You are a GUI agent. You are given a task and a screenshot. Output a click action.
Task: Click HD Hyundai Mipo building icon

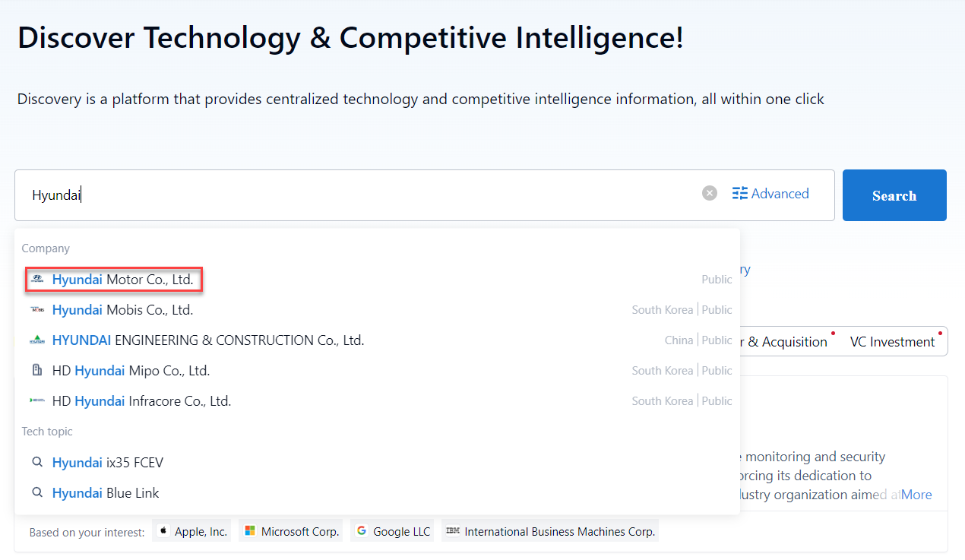coord(37,371)
